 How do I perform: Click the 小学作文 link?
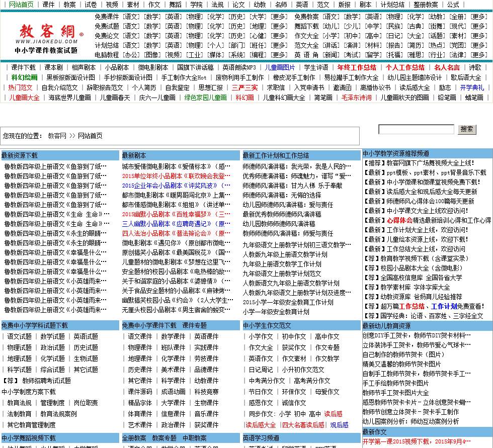coord(261,336)
